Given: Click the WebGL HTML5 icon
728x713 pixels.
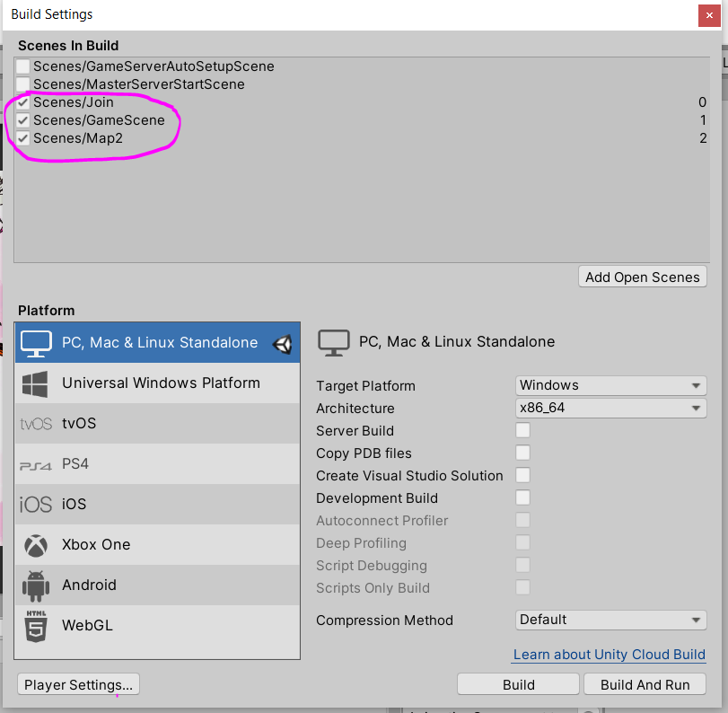Looking at the screenshot, I should [36, 625].
